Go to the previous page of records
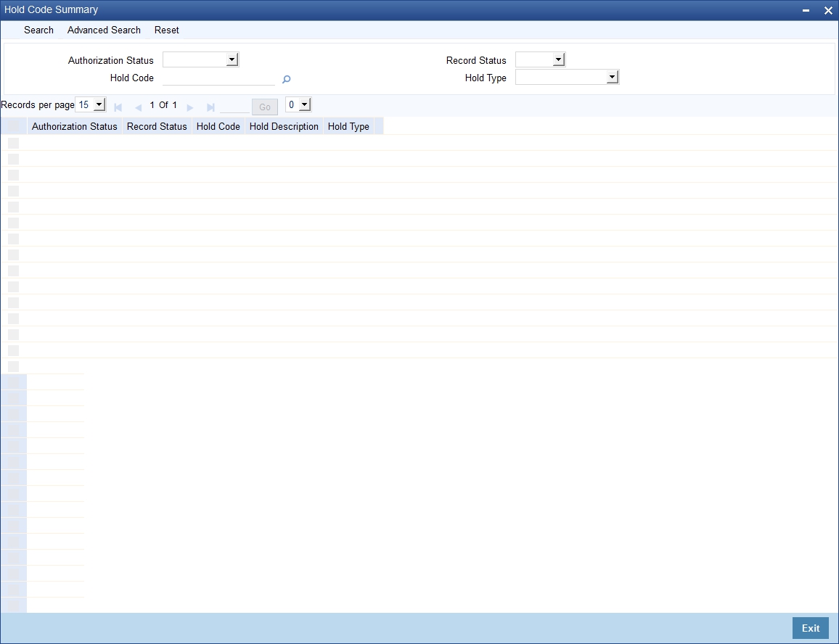 point(138,107)
